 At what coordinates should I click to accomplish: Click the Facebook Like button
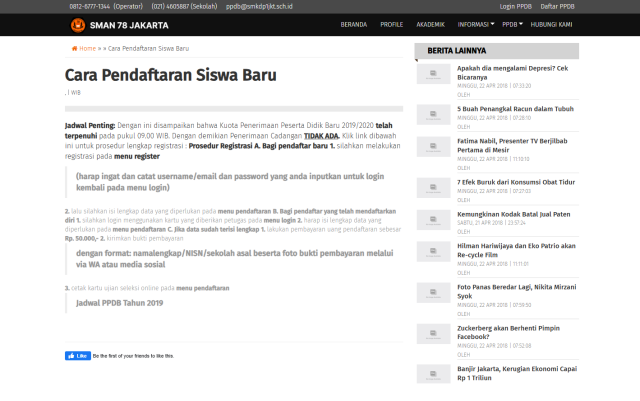[77, 355]
